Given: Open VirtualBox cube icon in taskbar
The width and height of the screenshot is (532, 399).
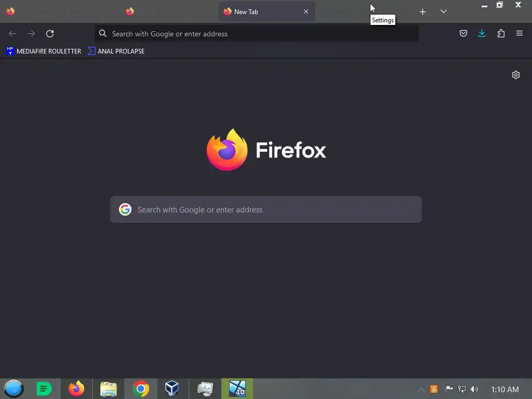Looking at the screenshot, I should tap(172, 388).
